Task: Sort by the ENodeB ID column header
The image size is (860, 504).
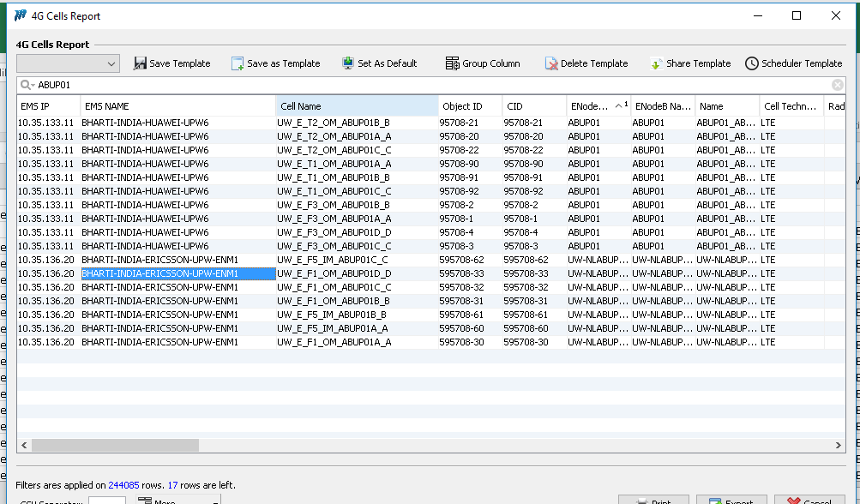Action: coord(590,106)
